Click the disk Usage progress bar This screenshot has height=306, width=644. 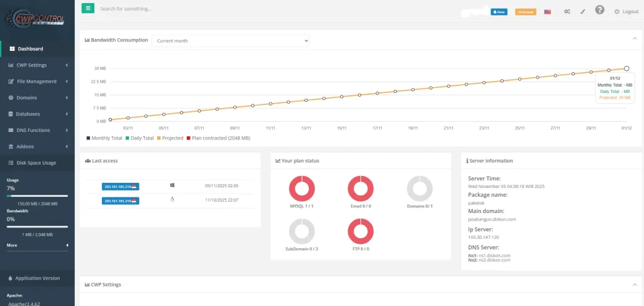(37, 196)
